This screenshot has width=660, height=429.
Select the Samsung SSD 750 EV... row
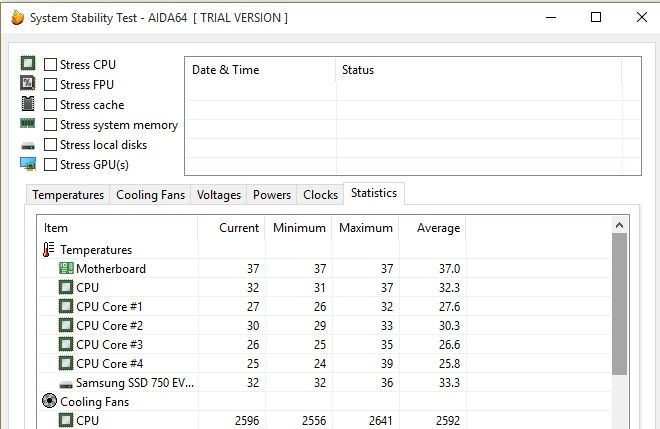[x=324, y=382]
